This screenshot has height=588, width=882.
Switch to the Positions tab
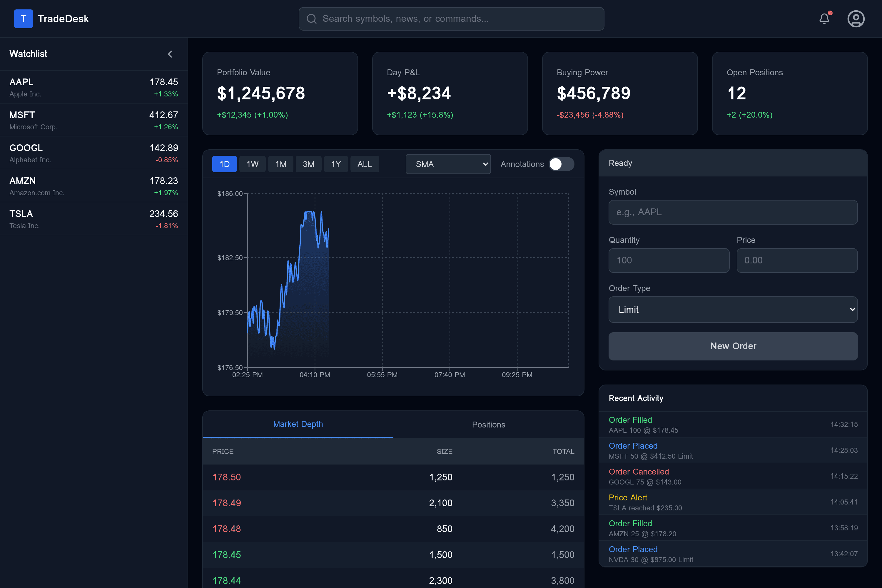(488, 425)
